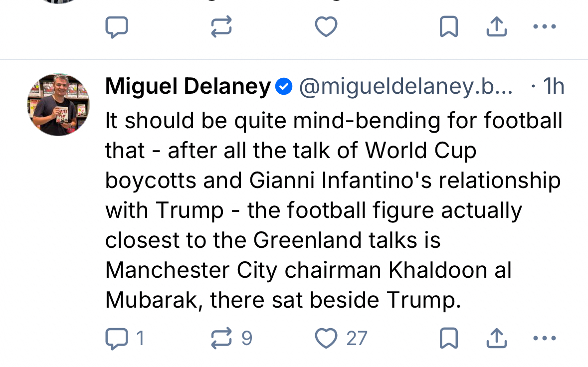The height and width of the screenshot is (367, 588).
Task: Repost Miguel Delaney's World Cup post
Action: 221,339
